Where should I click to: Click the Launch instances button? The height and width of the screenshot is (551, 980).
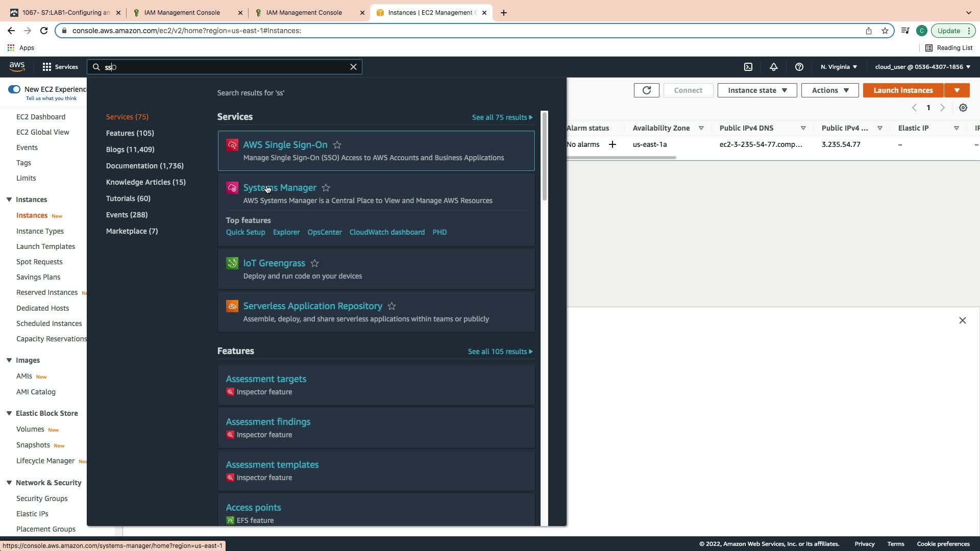click(902, 90)
